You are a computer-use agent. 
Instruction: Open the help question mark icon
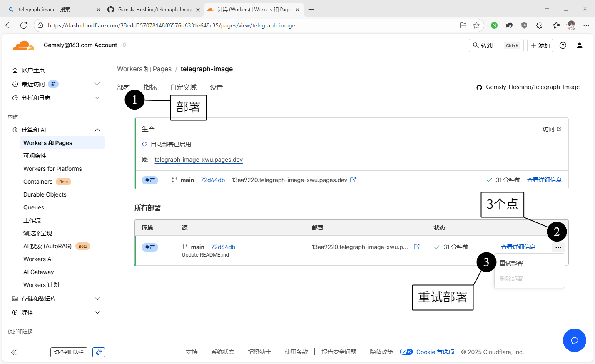click(x=563, y=45)
